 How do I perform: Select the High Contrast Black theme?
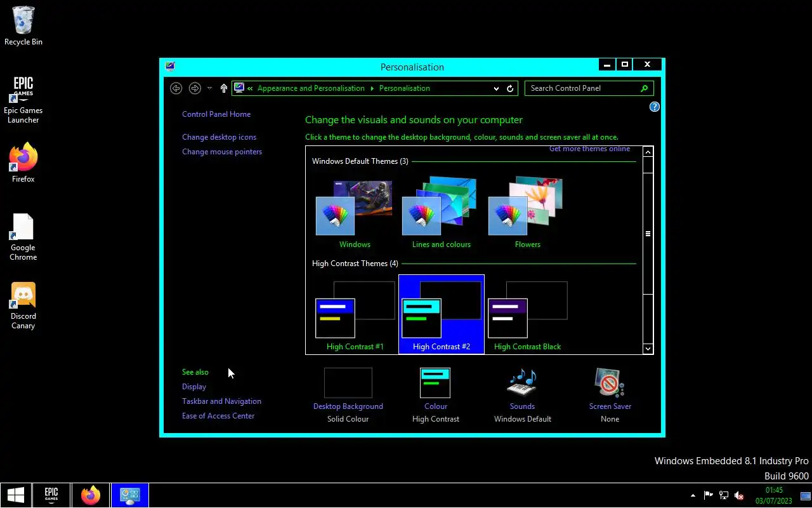[528, 315]
